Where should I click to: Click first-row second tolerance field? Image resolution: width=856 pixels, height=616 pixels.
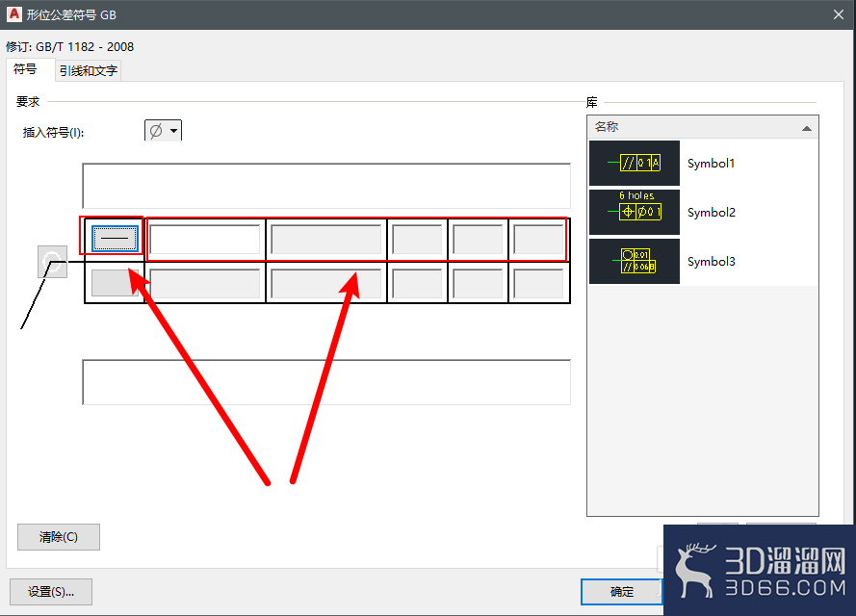coord(325,240)
